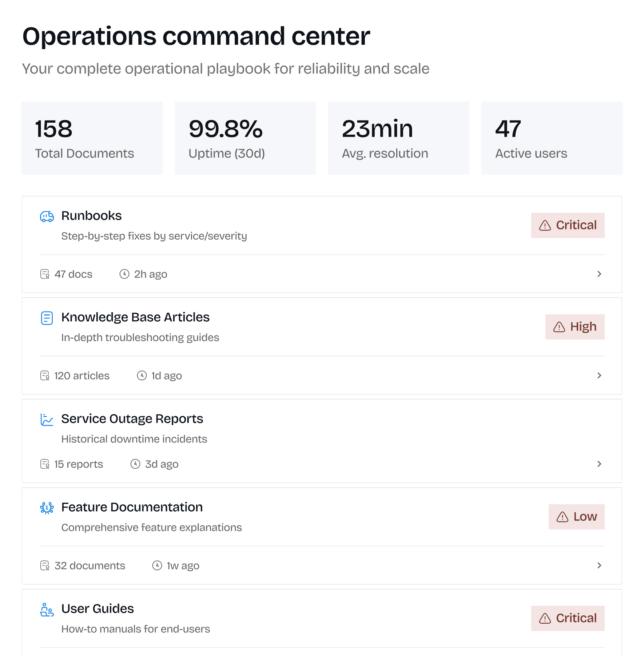This screenshot has width=644, height=655.
Task: Click 'Historical downtime incidents' description
Action: [134, 439]
